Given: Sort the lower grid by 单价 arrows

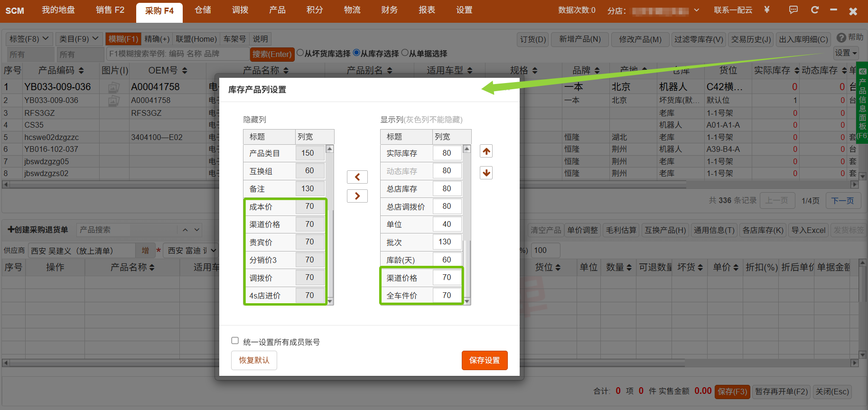Looking at the screenshot, I should [736, 268].
